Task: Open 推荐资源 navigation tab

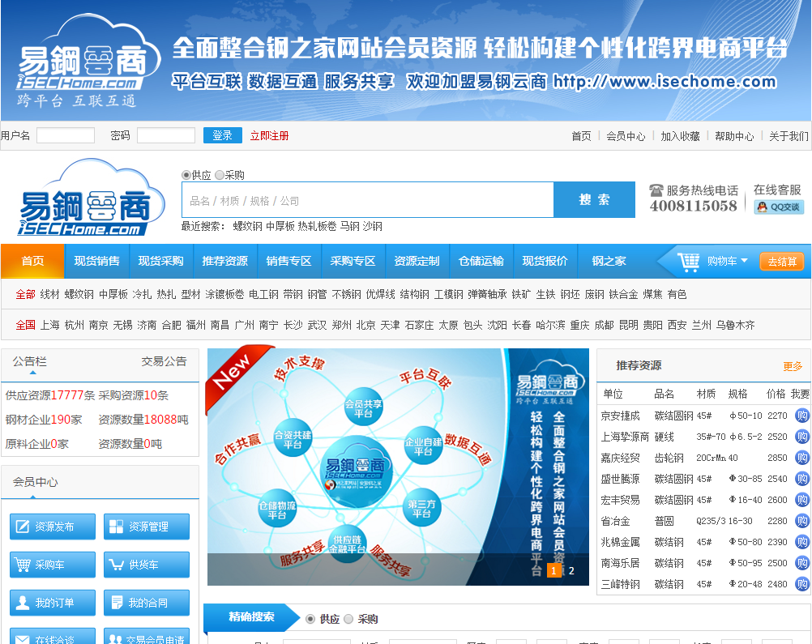Action: 224,261
